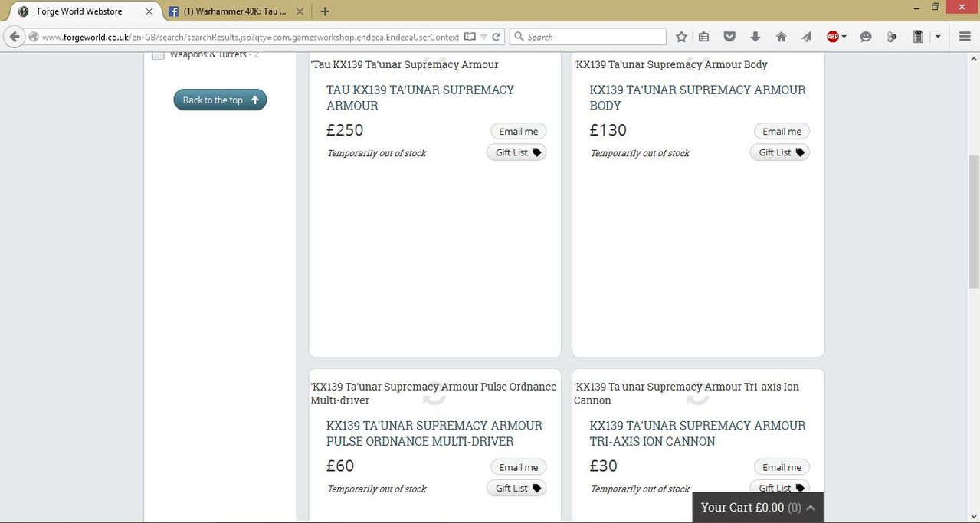Click the address bar URL

pyautogui.click(x=251, y=37)
